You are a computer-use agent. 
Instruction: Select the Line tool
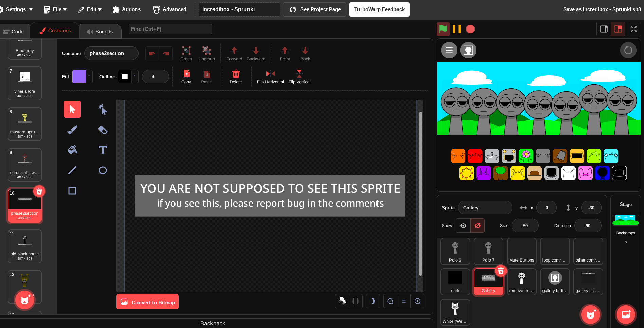72,170
